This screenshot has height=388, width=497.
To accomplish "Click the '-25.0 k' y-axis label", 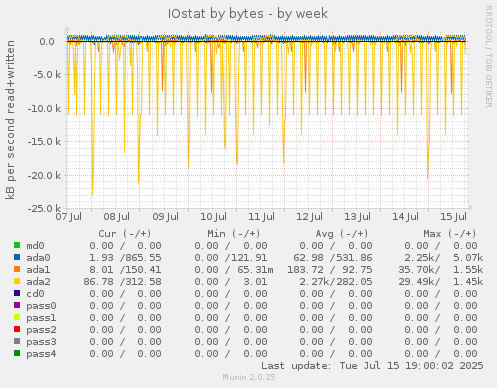I will [x=44, y=209].
